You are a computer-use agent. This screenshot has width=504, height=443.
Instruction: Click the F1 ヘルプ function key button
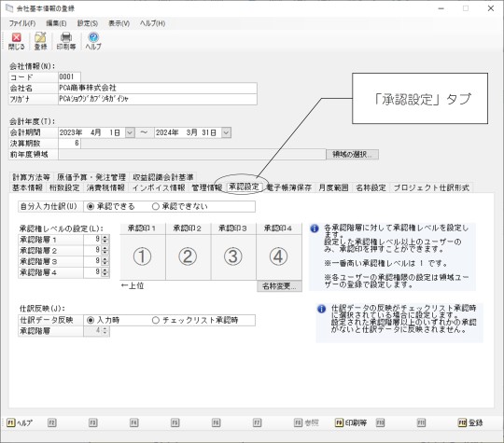[x=20, y=422]
